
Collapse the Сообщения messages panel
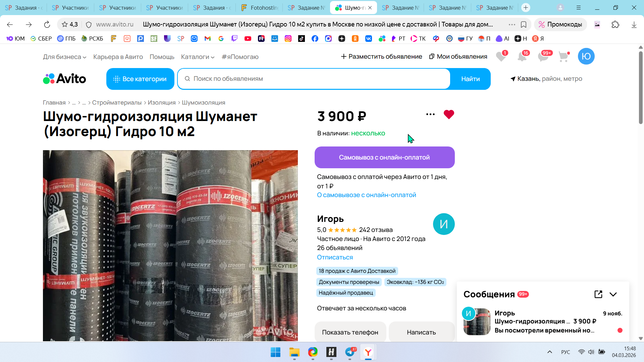click(x=613, y=294)
